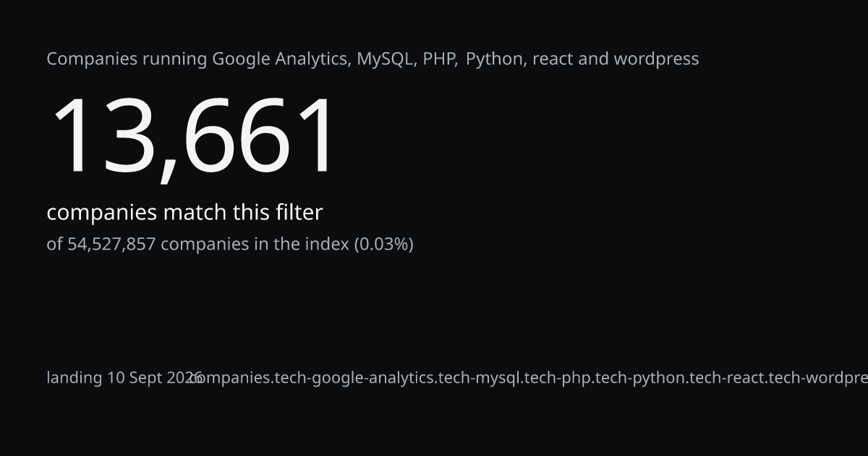Click the 54,527,857 total index figure
Viewport: 868px width, 456px height.
(x=111, y=245)
